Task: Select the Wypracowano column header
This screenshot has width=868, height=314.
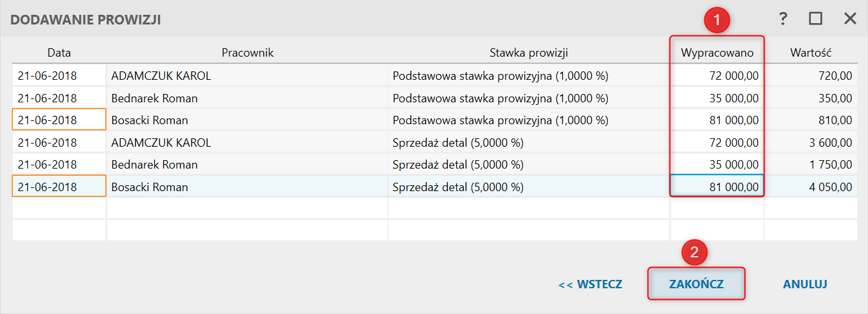Action: [717, 53]
